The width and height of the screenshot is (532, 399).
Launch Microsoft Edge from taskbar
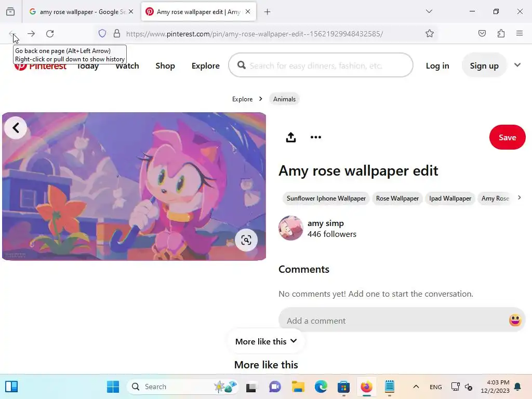(321, 387)
